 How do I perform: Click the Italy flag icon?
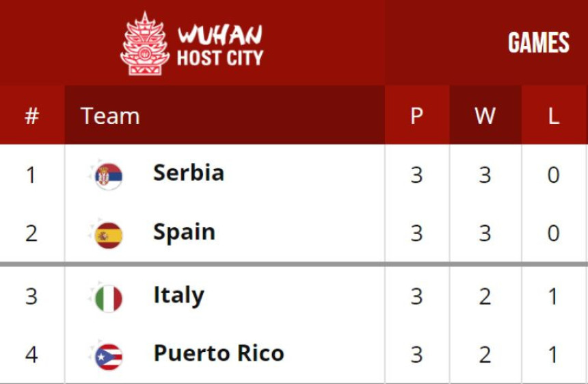pos(109,299)
